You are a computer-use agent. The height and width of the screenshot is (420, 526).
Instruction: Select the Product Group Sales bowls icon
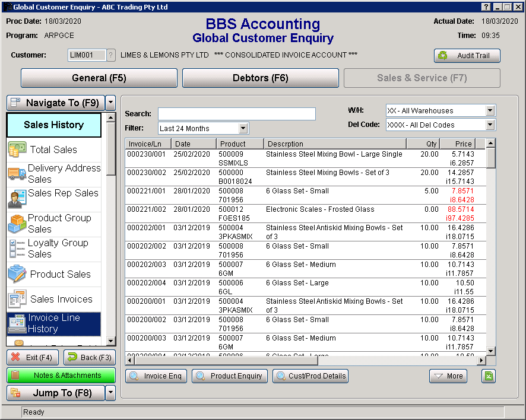(18, 224)
